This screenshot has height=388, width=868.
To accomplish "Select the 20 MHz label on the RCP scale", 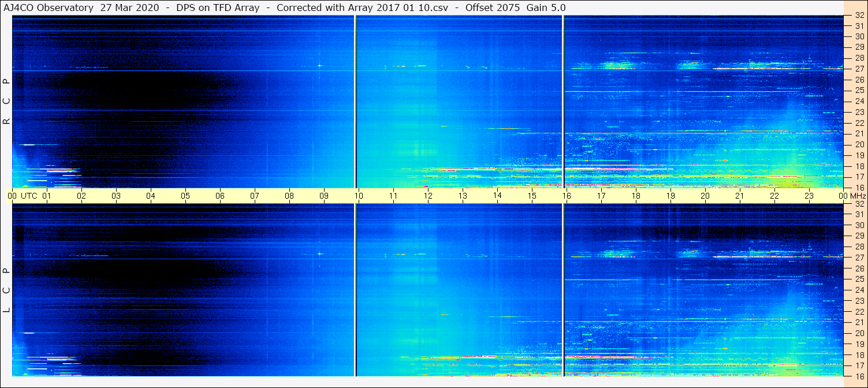I will point(859,144).
